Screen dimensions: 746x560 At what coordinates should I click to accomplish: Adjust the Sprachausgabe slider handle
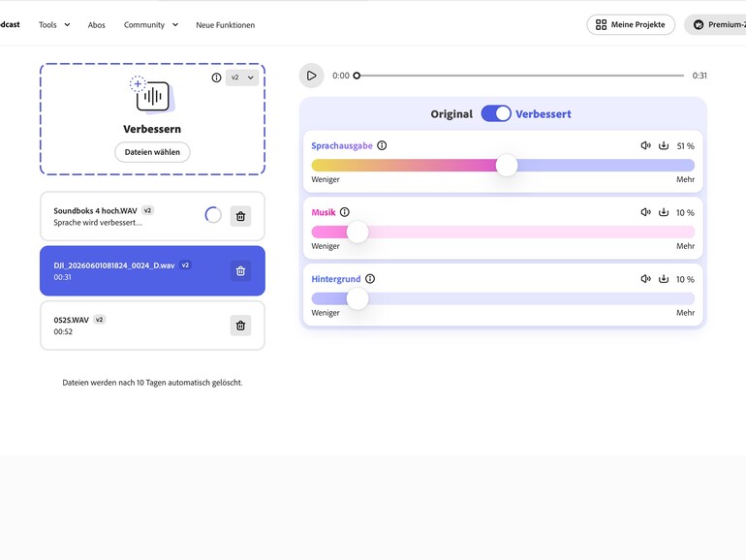click(x=507, y=165)
